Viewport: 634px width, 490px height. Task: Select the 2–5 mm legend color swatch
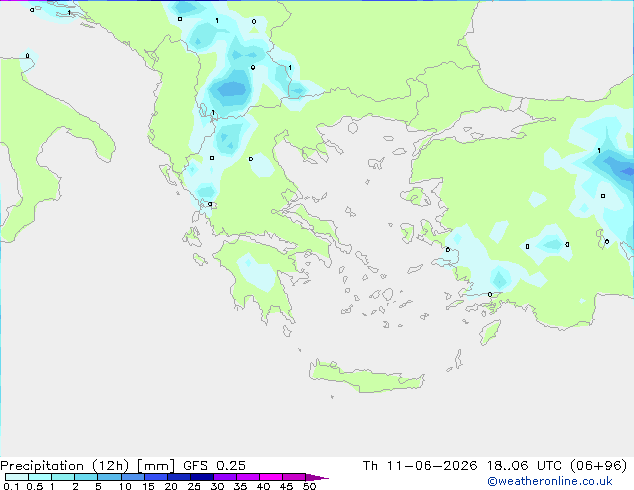pos(86,477)
